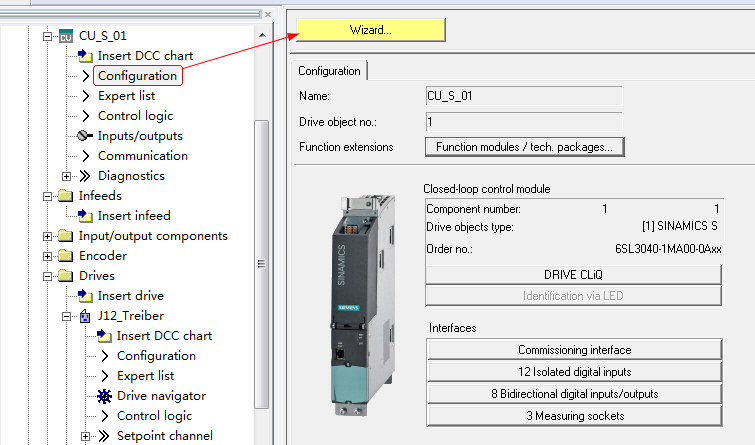
Task: Open 8 Bidirectional digital inputs/outputs
Action: pos(574,394)
